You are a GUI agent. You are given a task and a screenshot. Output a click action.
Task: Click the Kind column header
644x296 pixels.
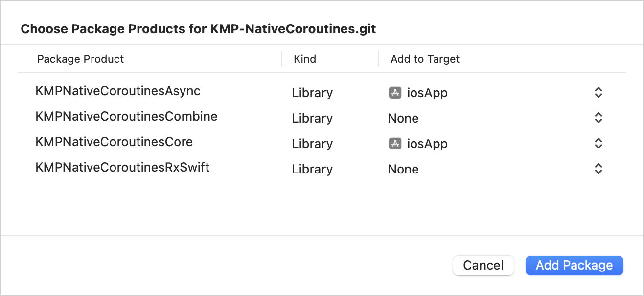tap(305, 59)
